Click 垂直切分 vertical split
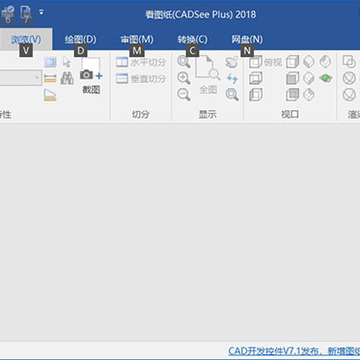Image resolution: width=360 pixels, height=360 pixels. click(141, 79)
